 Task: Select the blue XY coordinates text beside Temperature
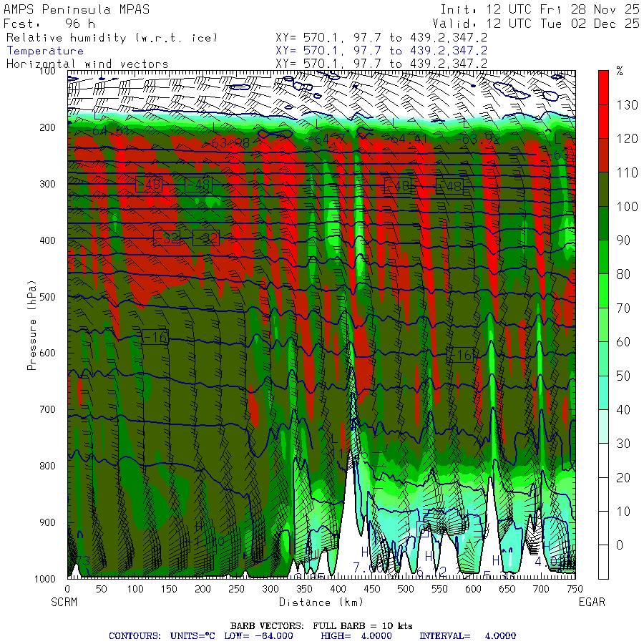pyautogui.click(x=381, y=51)
